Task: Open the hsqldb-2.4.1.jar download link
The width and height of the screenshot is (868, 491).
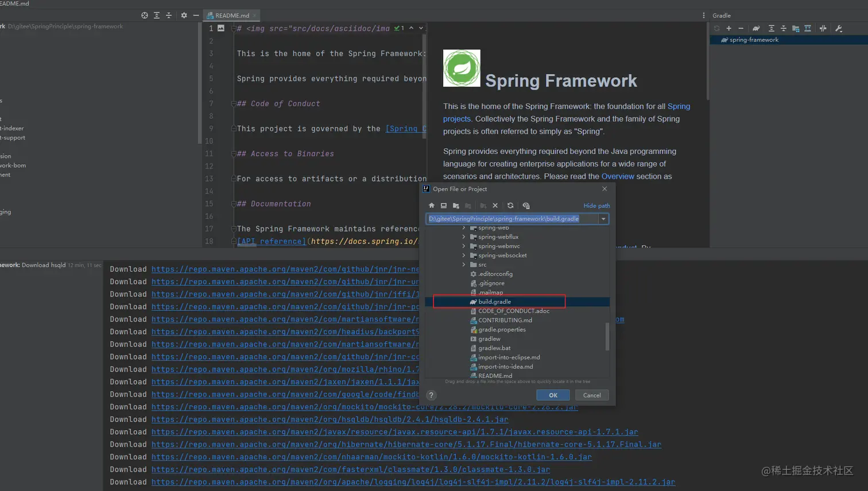Action: point(330,419)
